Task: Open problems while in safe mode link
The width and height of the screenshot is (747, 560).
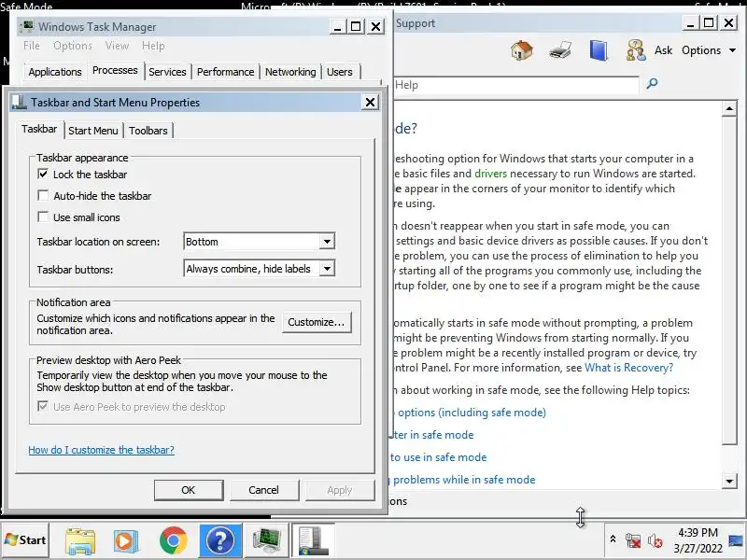Action: click(x=463, y=480)
